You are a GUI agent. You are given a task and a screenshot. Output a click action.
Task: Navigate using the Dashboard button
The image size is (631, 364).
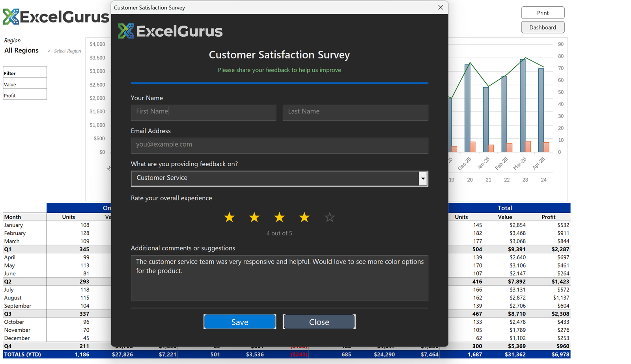click(x=542, y=27)
